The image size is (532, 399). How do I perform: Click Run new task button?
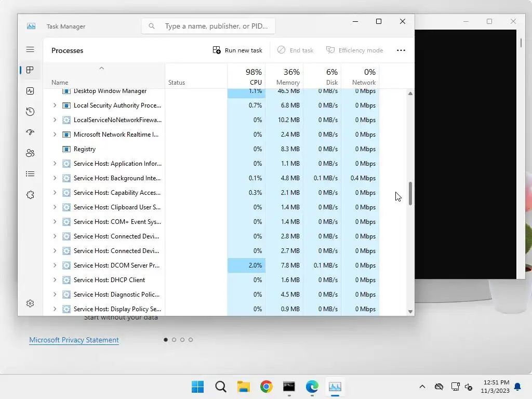click(237, 50)
